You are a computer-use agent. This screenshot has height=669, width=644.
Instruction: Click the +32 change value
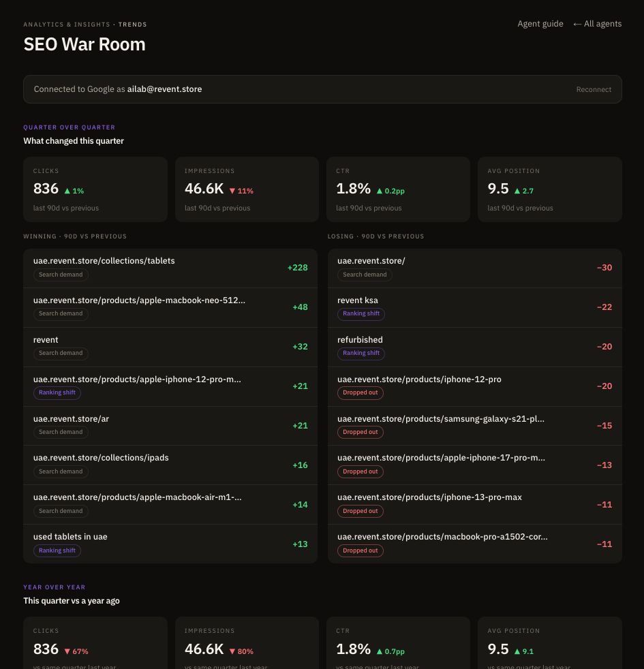pos(300,347)
